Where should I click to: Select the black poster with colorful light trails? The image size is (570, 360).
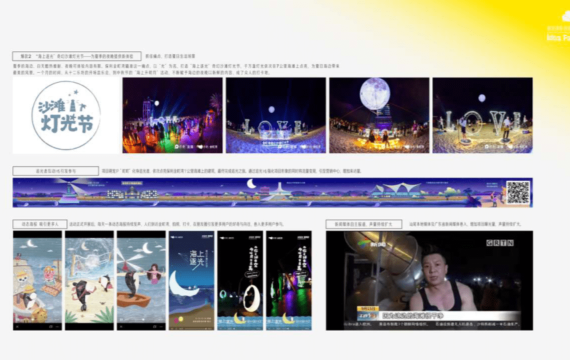pyautogui.click(x=289, y=280)
